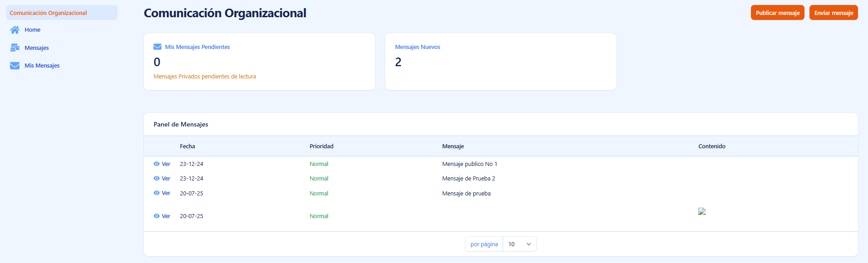Click envelope icon in Mis Mensajes Pendientes card
Image resolution: width=868 pixels, height=263 pixels.
(x=157, y=47)
